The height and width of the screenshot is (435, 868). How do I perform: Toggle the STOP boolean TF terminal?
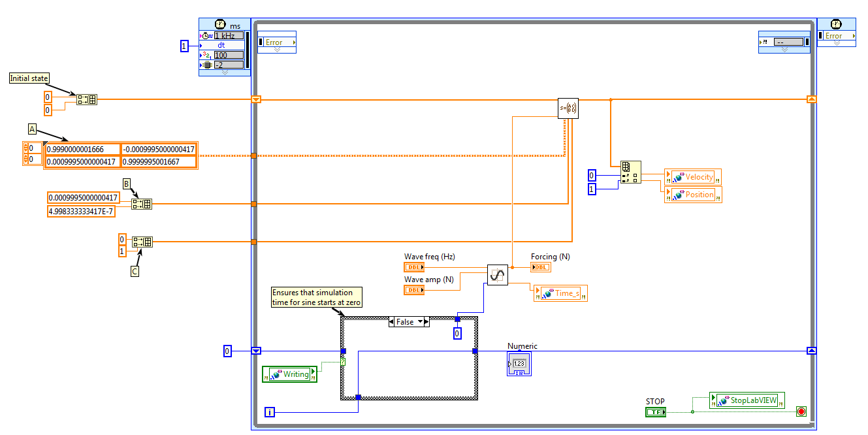point(655,411)
